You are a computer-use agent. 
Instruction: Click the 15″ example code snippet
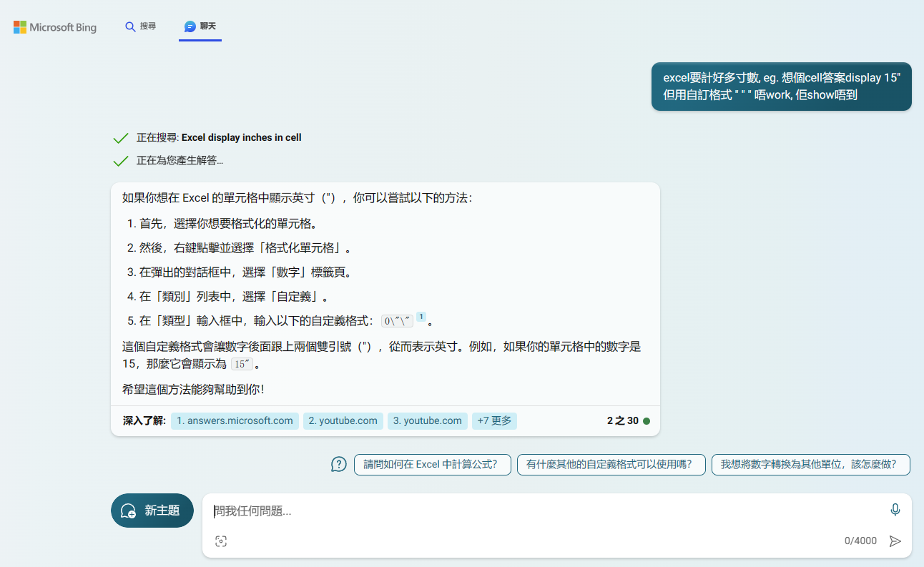pos(242,365)
